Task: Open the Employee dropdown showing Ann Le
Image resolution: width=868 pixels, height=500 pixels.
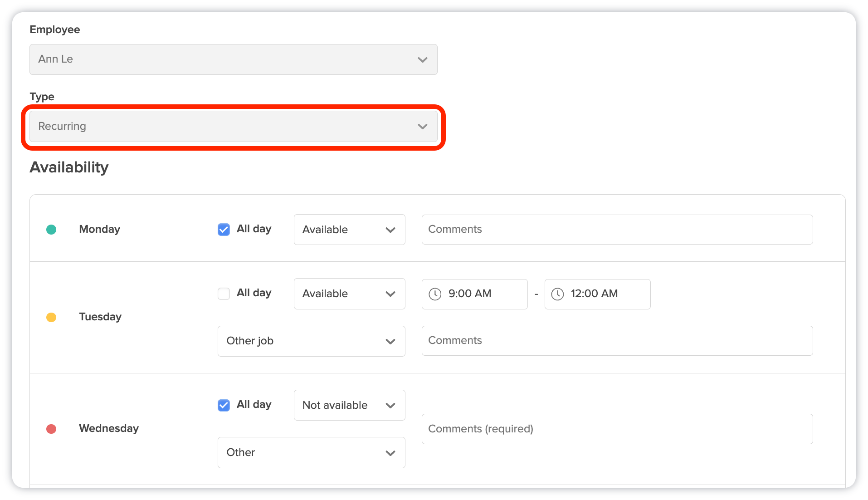Action: click(x=233, y=59)
